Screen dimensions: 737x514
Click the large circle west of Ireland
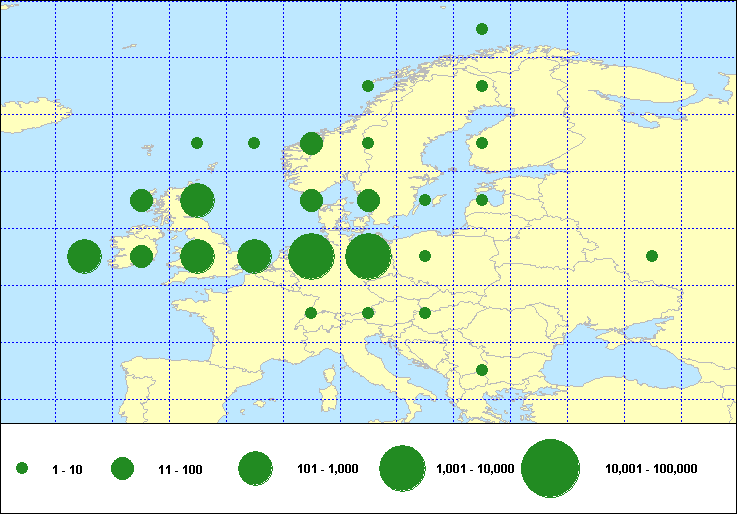pyautogui.click(x=84, y=257)
